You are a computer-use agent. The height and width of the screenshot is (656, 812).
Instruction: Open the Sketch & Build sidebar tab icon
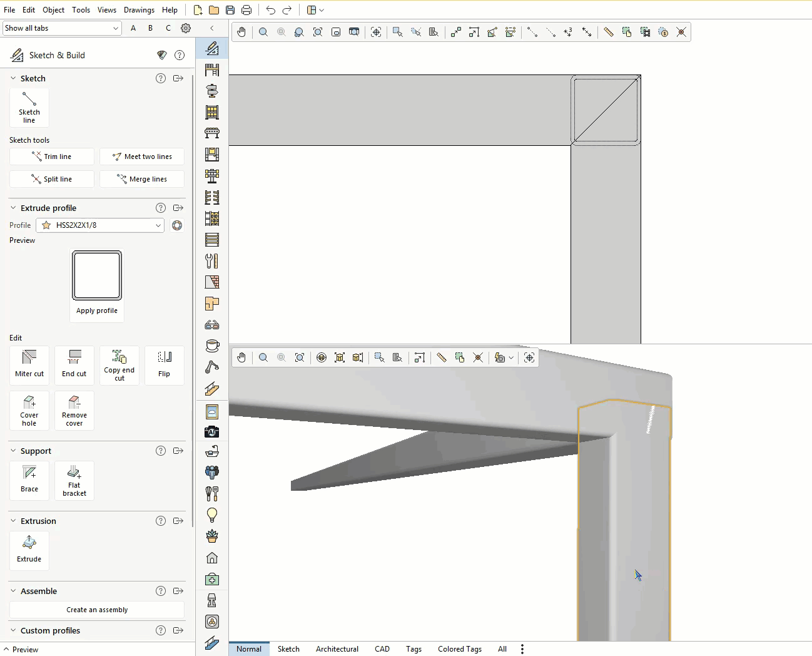pyautogui.click(x=212, y=48)
